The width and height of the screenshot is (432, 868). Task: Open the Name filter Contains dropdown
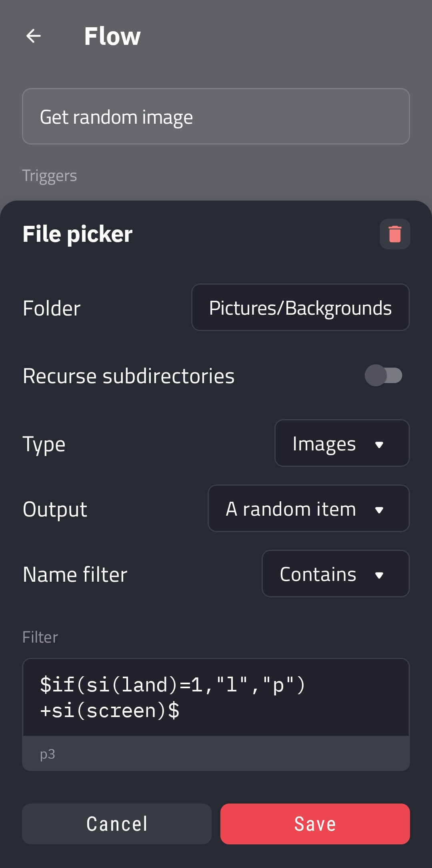click(x=336, y=574)
